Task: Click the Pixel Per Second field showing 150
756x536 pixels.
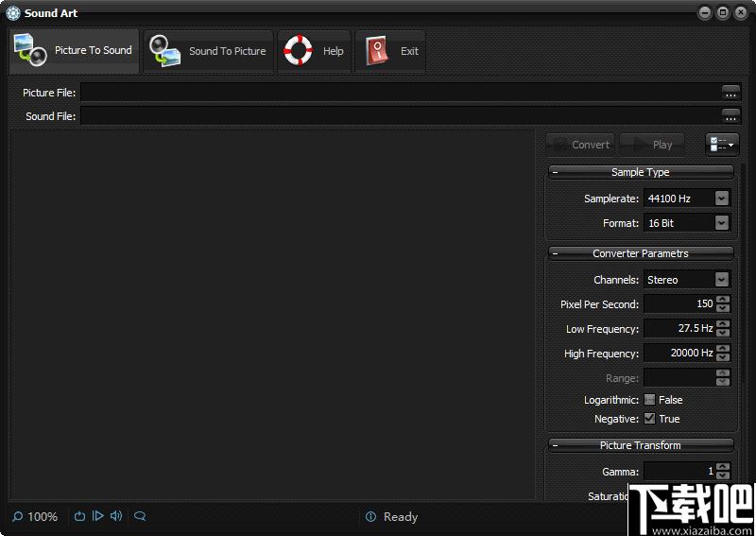Action: click(x=679, y=304)
